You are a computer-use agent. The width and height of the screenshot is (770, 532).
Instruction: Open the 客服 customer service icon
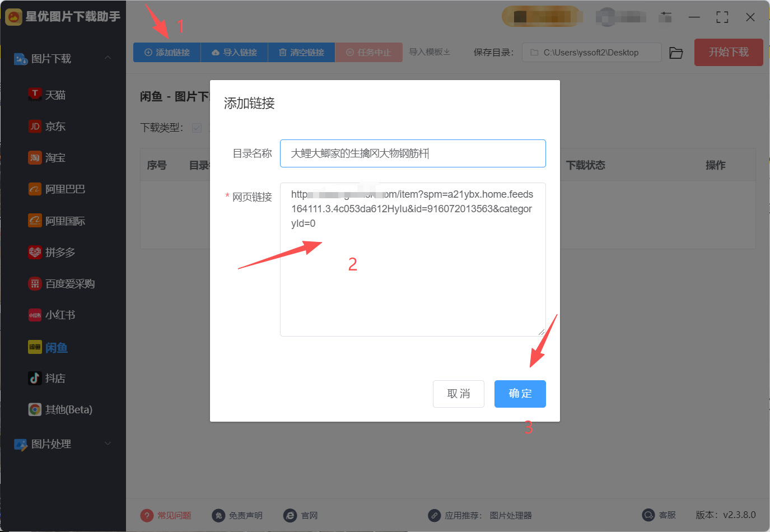pos(648,515)
